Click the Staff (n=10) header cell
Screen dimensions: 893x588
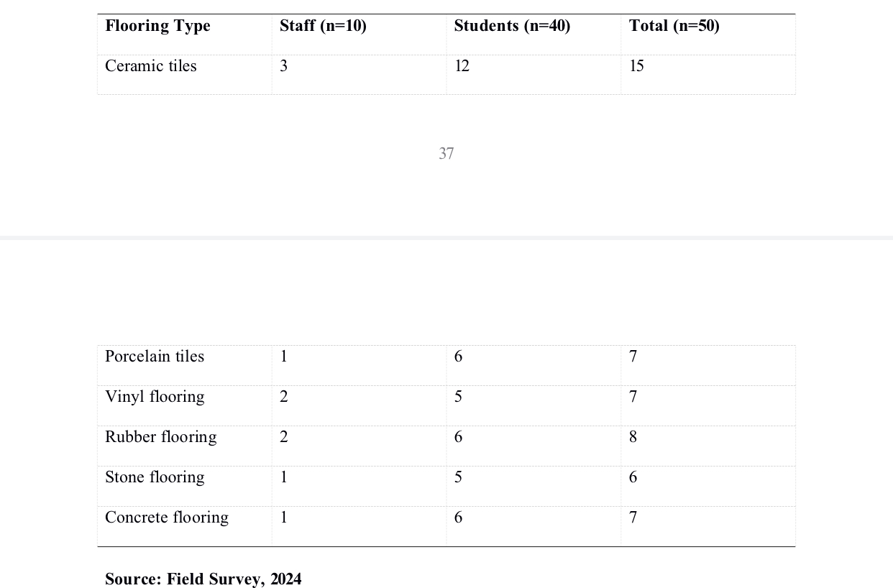[x=323, y=27]
